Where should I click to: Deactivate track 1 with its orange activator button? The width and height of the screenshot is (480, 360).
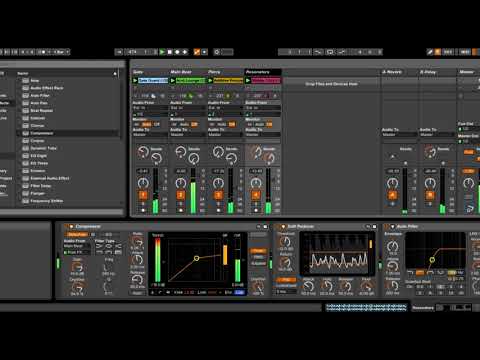pos(143,195)
